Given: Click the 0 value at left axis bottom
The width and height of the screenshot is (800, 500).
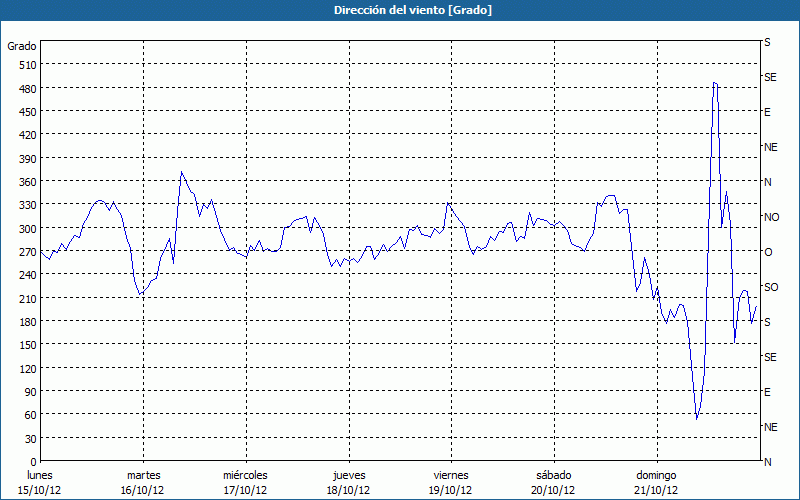Looking at the screenshot, I should (x=33, y=462).
